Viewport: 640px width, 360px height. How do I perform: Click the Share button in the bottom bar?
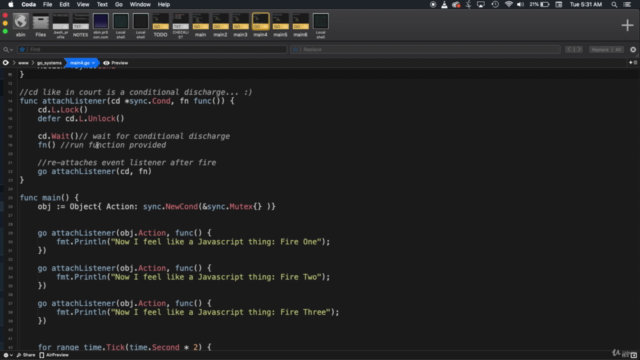26,355
